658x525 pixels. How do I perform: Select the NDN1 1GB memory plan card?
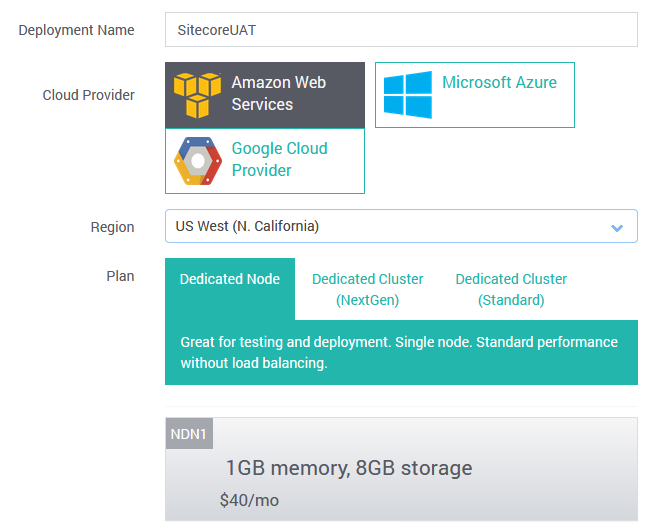point(401,469)
